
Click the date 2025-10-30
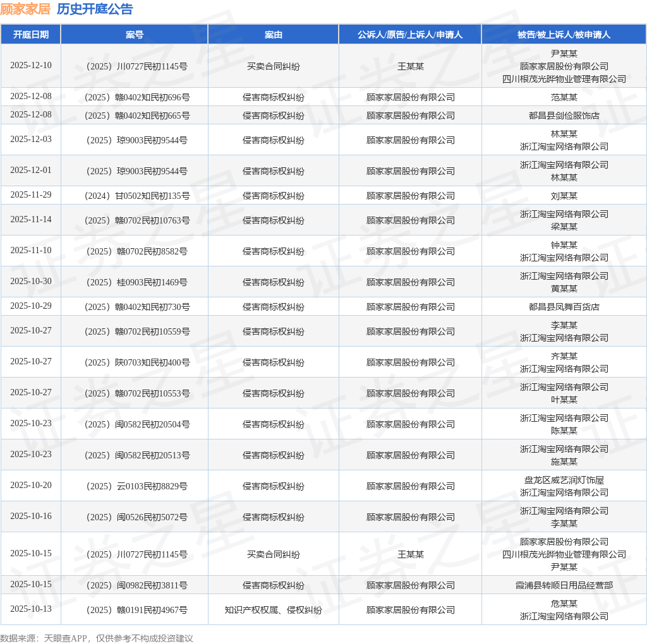pos(31,281)
